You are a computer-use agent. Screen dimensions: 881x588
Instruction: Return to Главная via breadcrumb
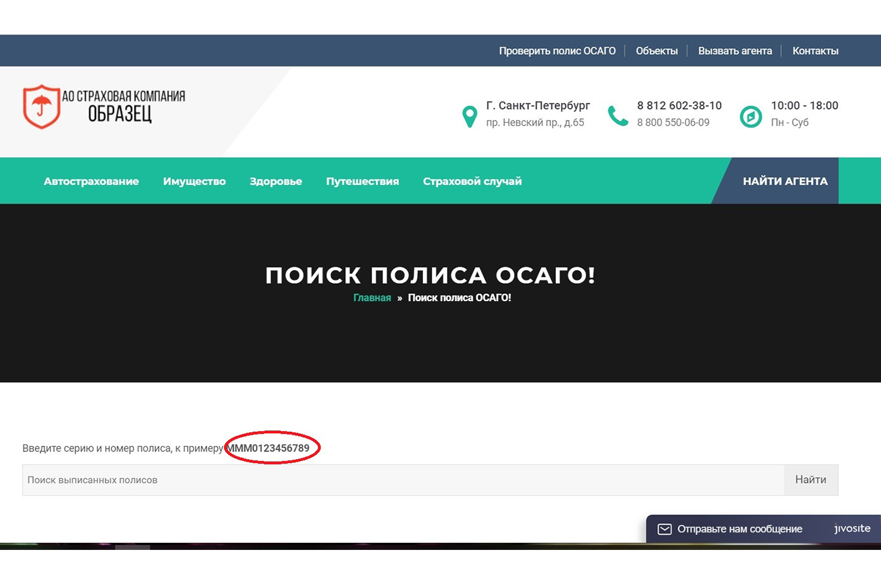coord(372,298)
